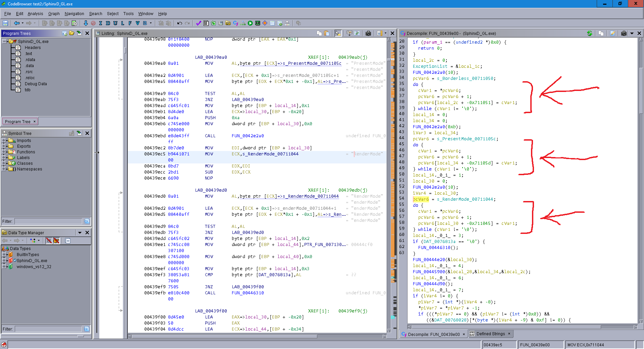Refresh the Decompile view with green arrows icon

(x=589, y=33)
